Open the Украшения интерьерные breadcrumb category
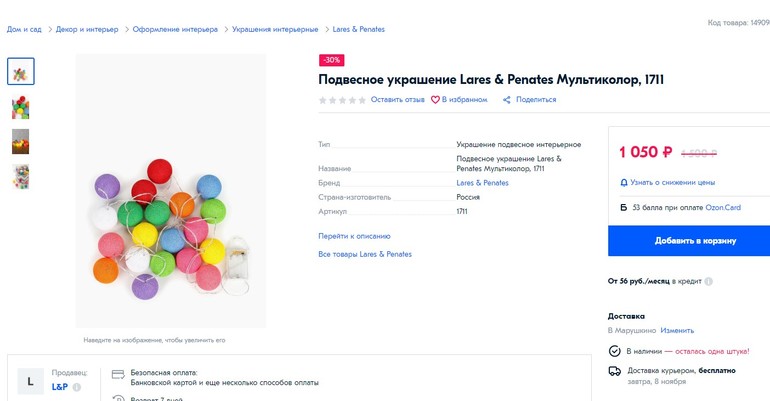This screenshot has height=401, width=770. (x=275, y=30)
